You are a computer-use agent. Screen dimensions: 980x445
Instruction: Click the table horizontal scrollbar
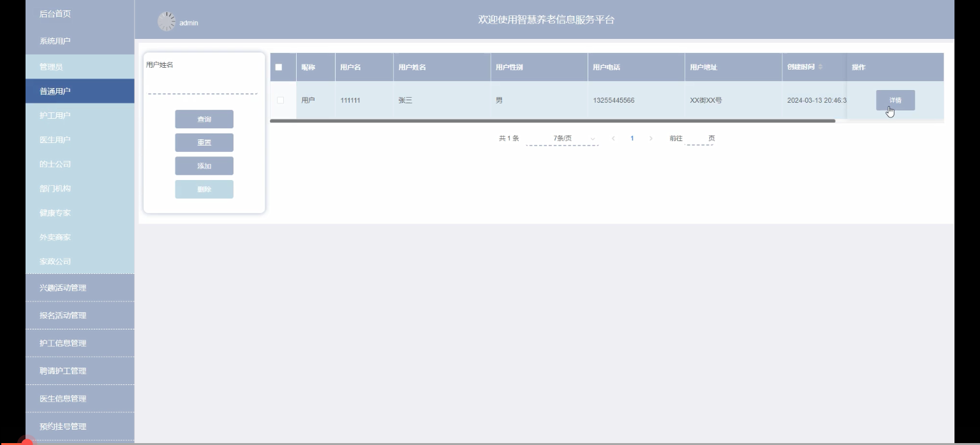553,121
